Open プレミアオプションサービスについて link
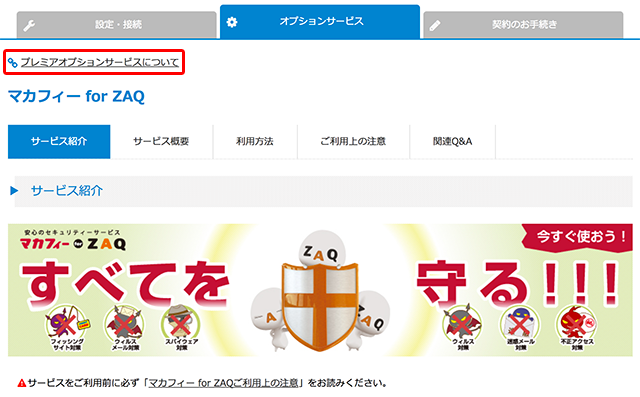 100,62
